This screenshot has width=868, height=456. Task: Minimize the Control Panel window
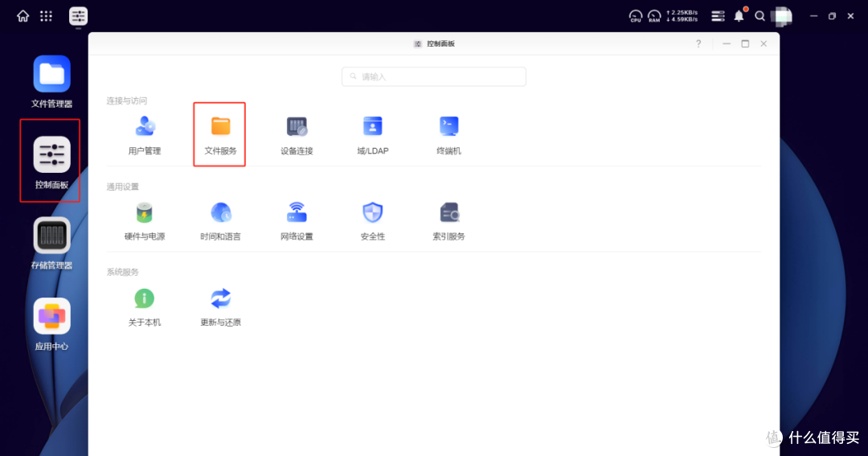[727, 43]
